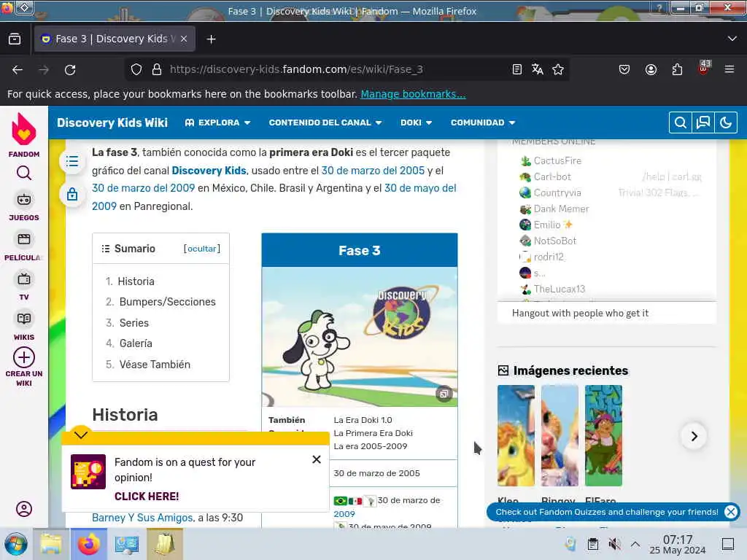Screen dimensions: 747x560
Task: Expand the infobox image icon
Action: pyautogui.click(x=444, y=394)
